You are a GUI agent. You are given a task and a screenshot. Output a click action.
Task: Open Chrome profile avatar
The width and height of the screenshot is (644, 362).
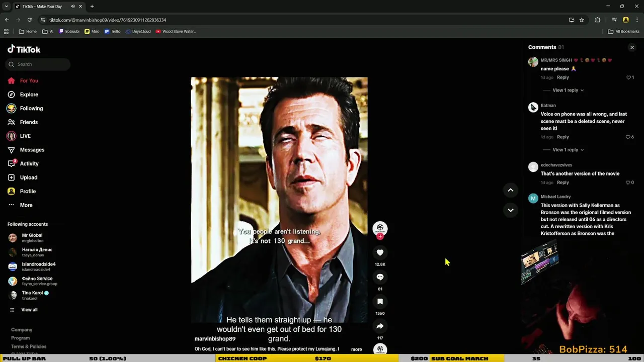click(x=625, y=20)
